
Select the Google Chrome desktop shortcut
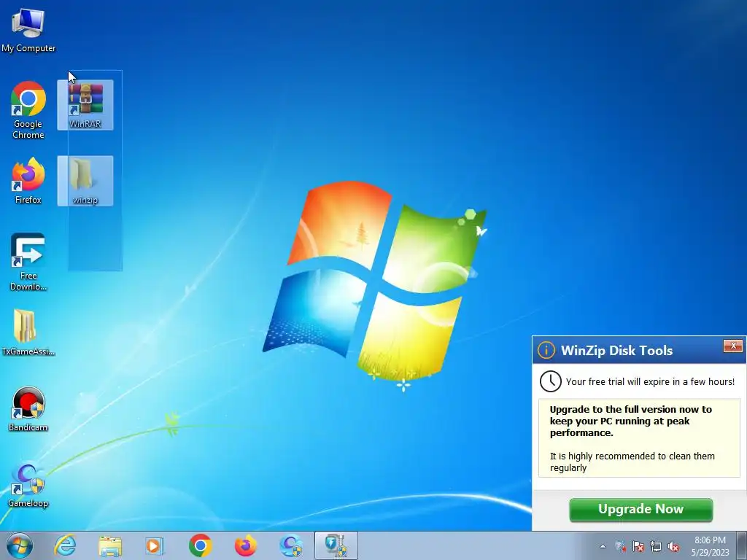coord(28,110)
